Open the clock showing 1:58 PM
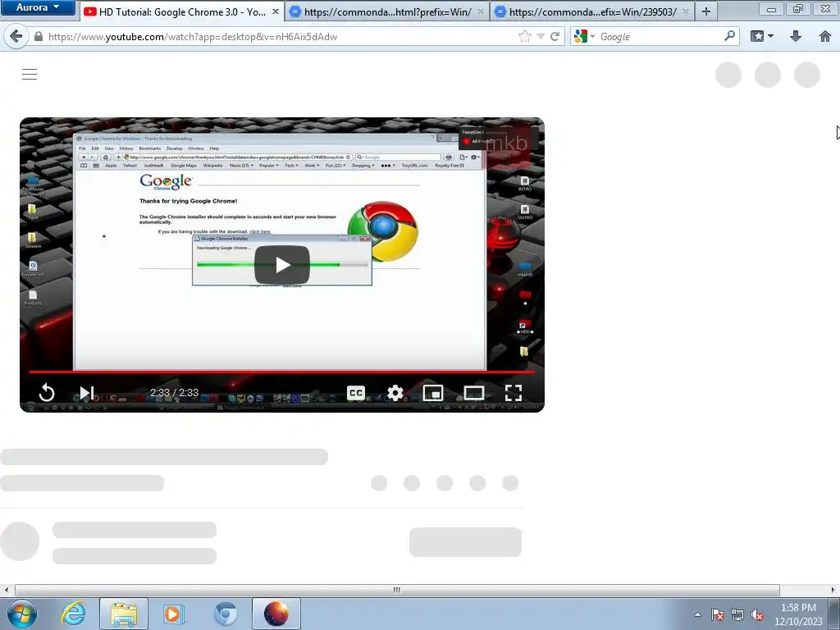Image resolution: width=840 pixels, height=630 pixels. 798,614
